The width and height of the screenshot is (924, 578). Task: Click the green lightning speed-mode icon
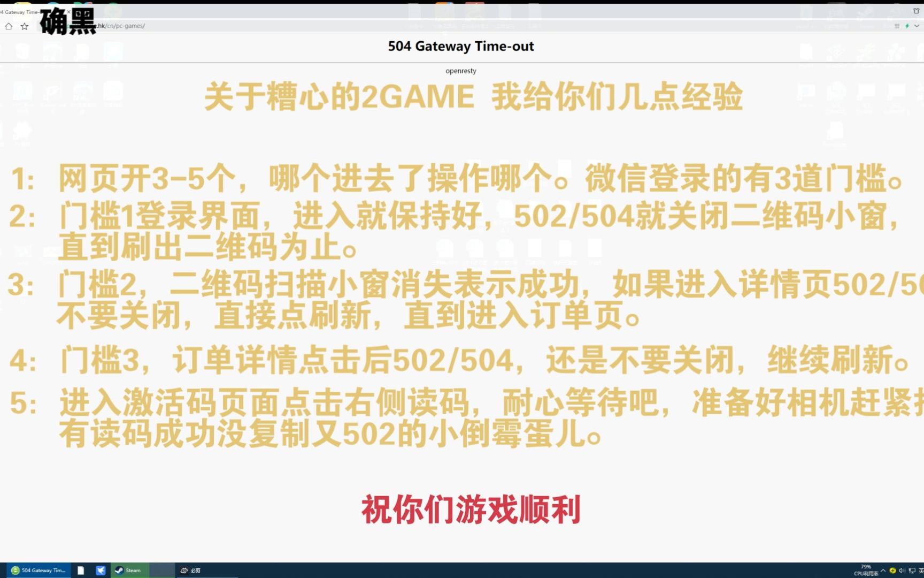coord(907,26)
